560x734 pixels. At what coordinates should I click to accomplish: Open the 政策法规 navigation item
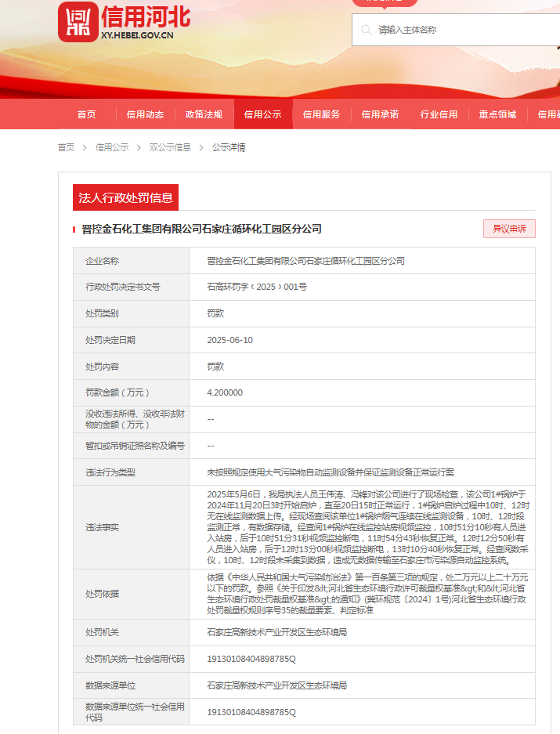204,114
